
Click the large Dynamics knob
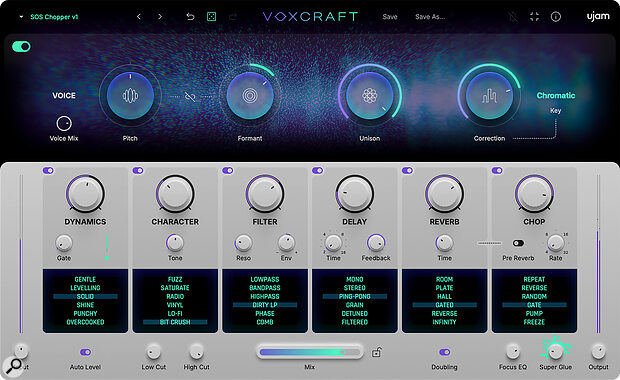[x=85, y=194]
